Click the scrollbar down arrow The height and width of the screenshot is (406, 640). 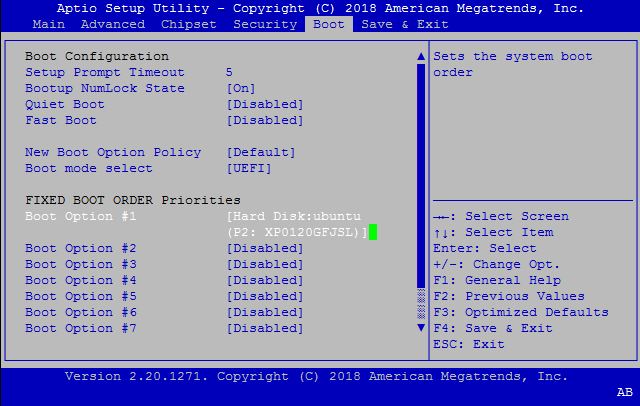pyautogui.click(x=420, y=328)
